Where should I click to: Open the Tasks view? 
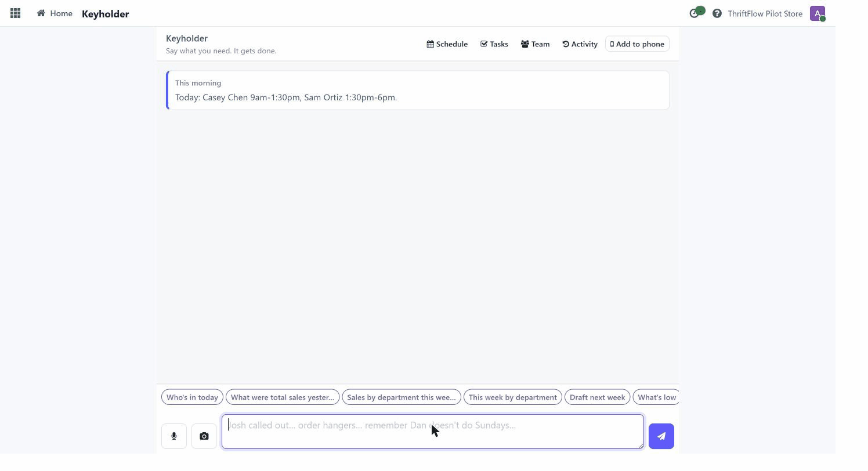click(494, 44)
